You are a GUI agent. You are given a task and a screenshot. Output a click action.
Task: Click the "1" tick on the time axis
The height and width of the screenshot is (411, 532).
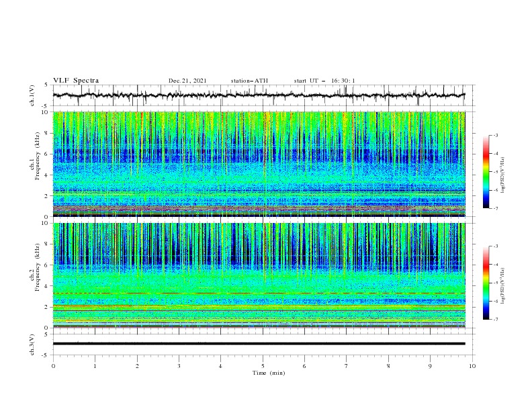coord(95,366)
